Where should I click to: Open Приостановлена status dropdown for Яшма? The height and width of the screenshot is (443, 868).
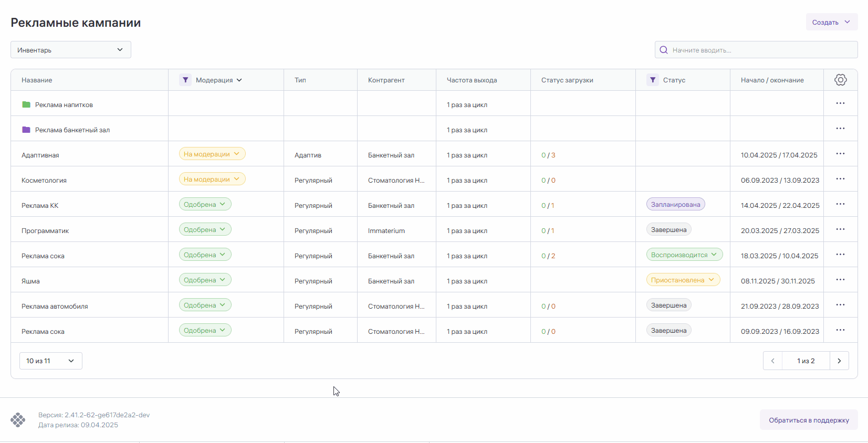click(683, 280)
